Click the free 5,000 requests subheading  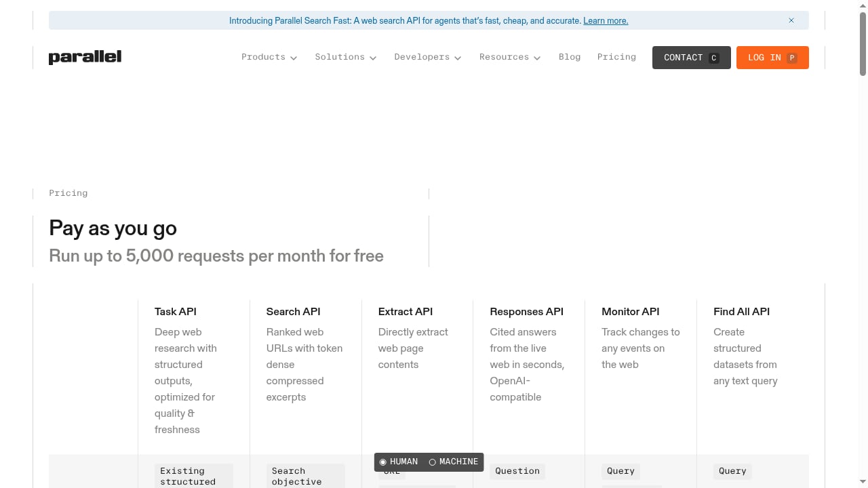click(216, 256)
